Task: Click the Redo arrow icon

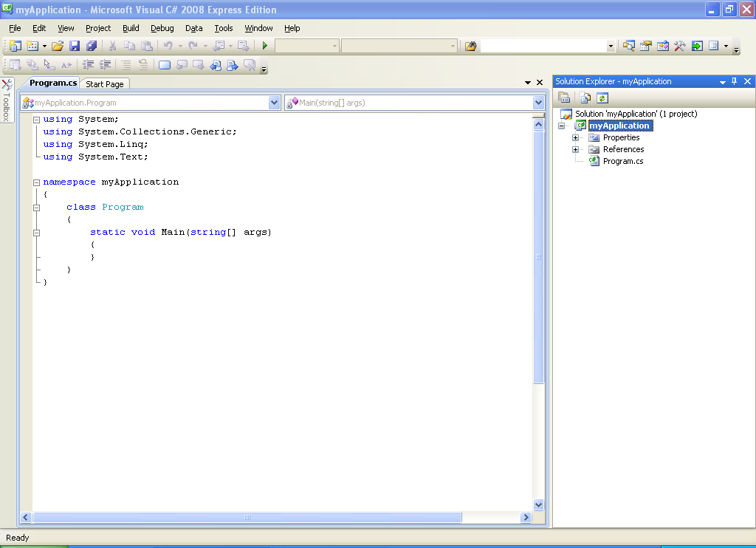Action: pos(193,46)
